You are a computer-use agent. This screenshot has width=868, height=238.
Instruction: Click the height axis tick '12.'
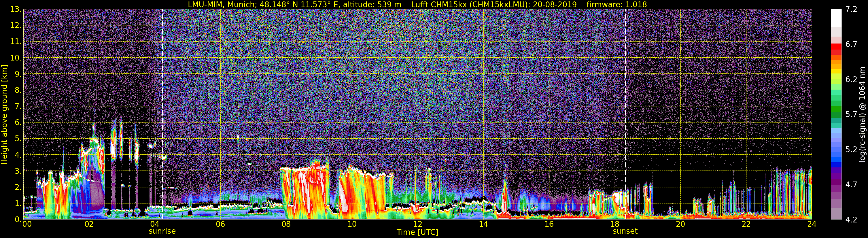point(16,25)
